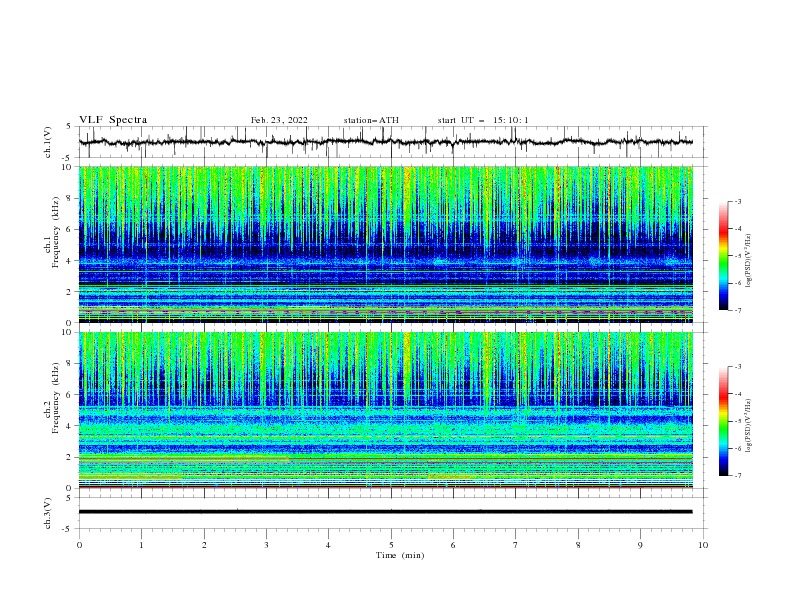This screenshot has width=792, height=612.
Task: Click the 'ch.3(V)' axis label
Action: click(x=48, y=513)
